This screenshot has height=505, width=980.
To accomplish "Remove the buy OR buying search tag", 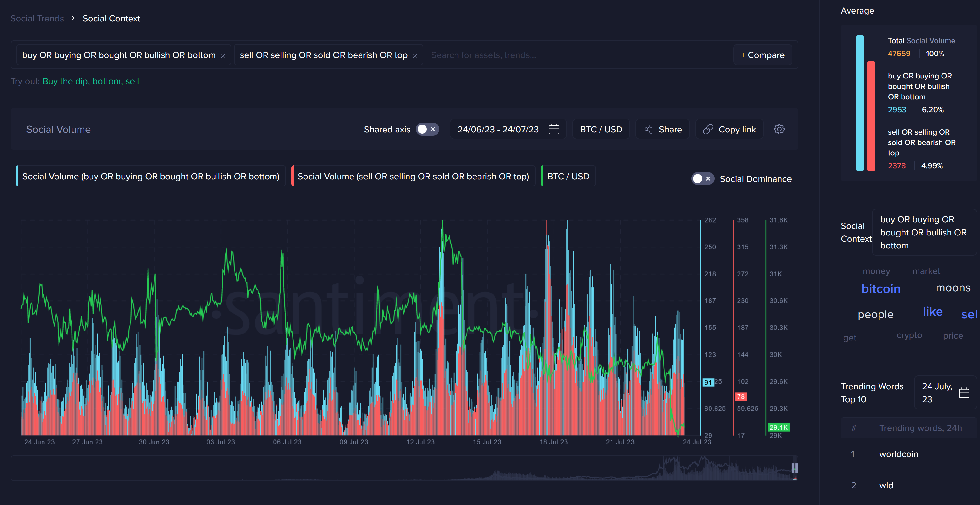I will pos(223,56).
